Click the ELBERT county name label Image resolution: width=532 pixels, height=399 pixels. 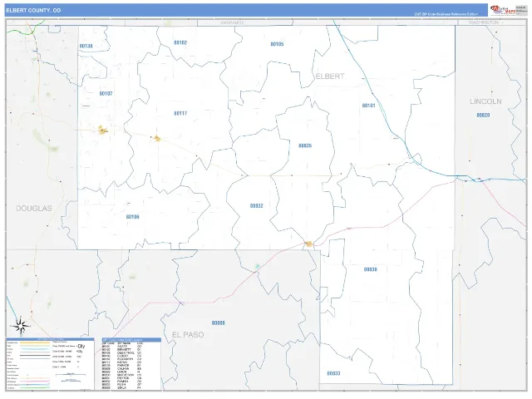click(x=330, y=76)
